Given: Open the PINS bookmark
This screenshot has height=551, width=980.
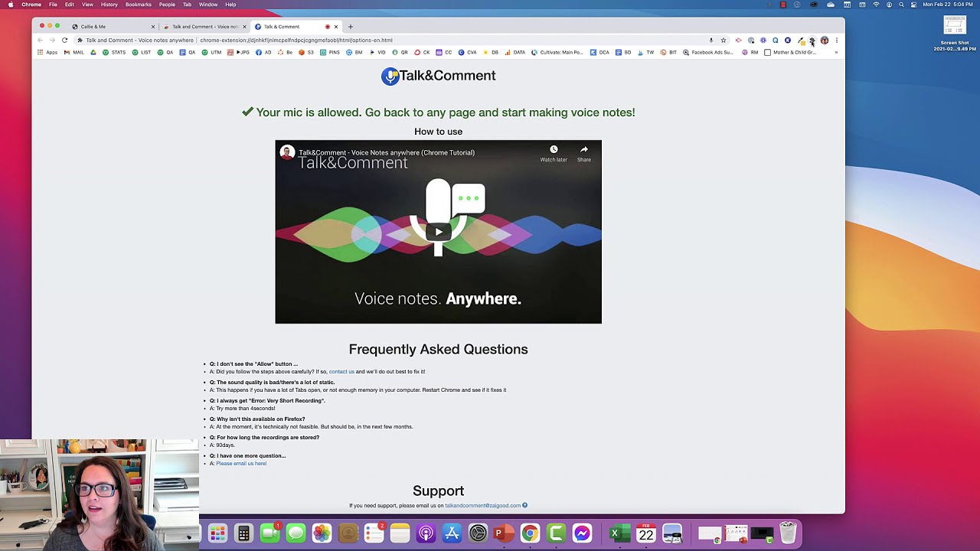Looking at the screenshot, I should pos(330,53).
